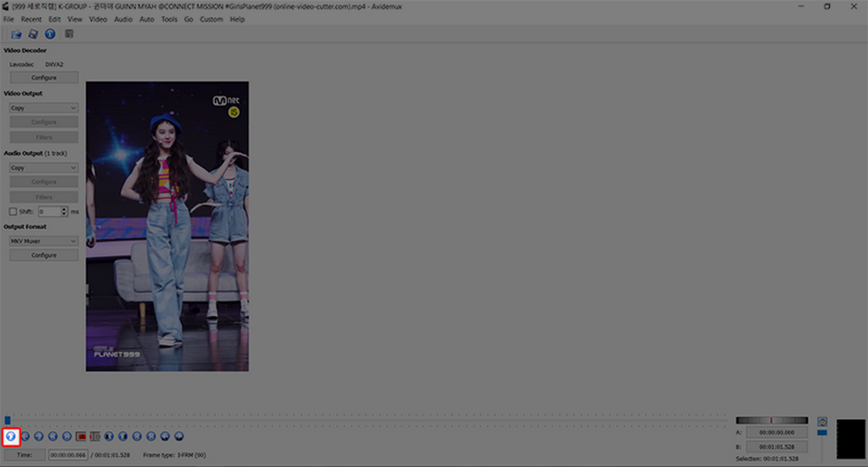Click the video preview frame
This screenshot has height=467, width=868.
(167, 226)
